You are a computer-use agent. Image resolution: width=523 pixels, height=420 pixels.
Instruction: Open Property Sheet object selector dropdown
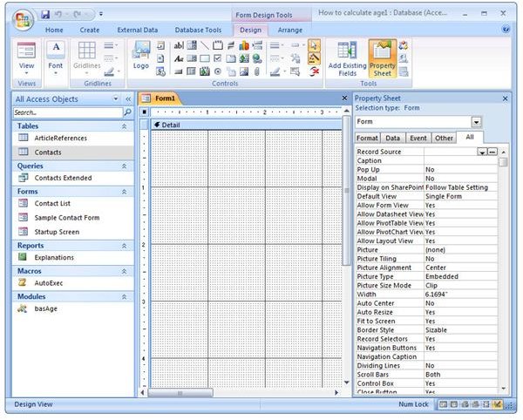pyautogui.click(x=476, y=122)
